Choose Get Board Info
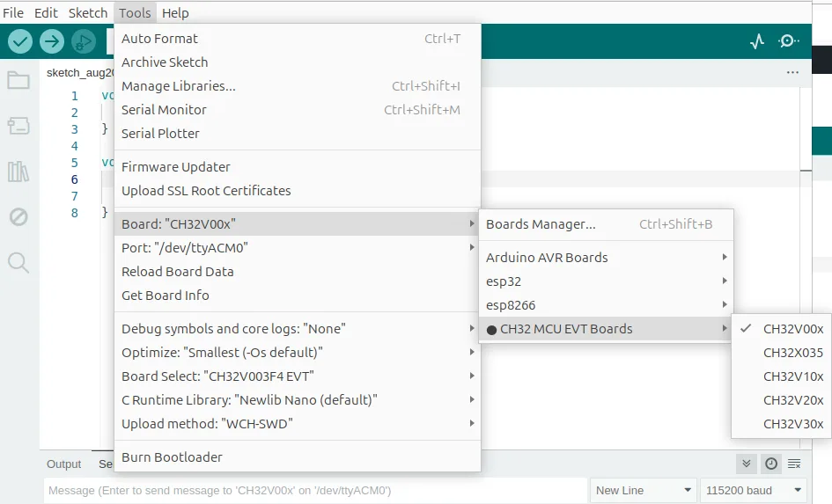Screen dimensions: 832x504 click(x=298, y=296)
